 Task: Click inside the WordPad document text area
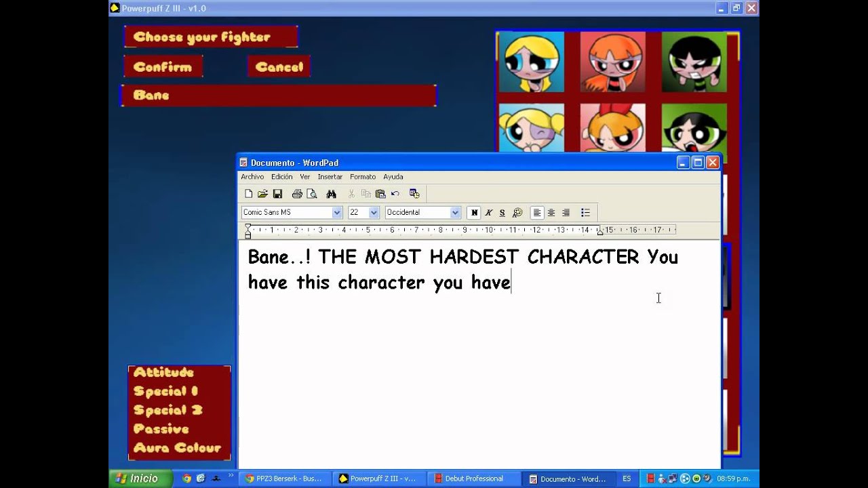pyautogui.click(x=479, y=354)
